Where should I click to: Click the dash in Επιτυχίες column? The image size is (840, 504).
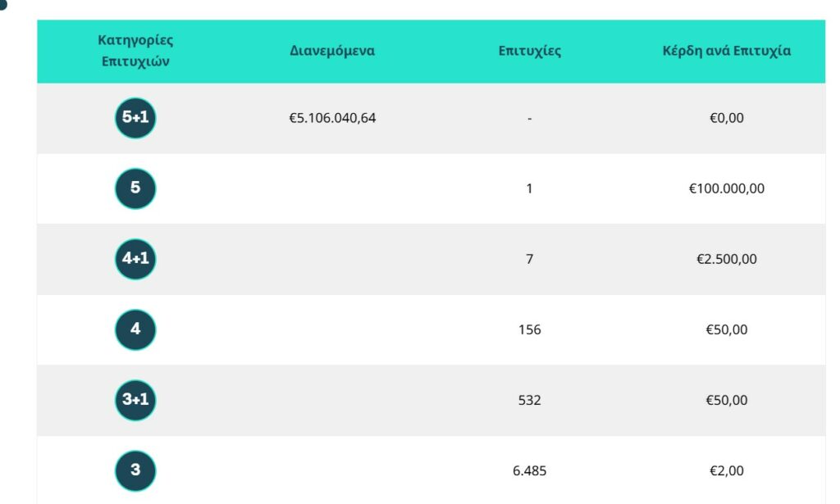(x=529, y=119)
